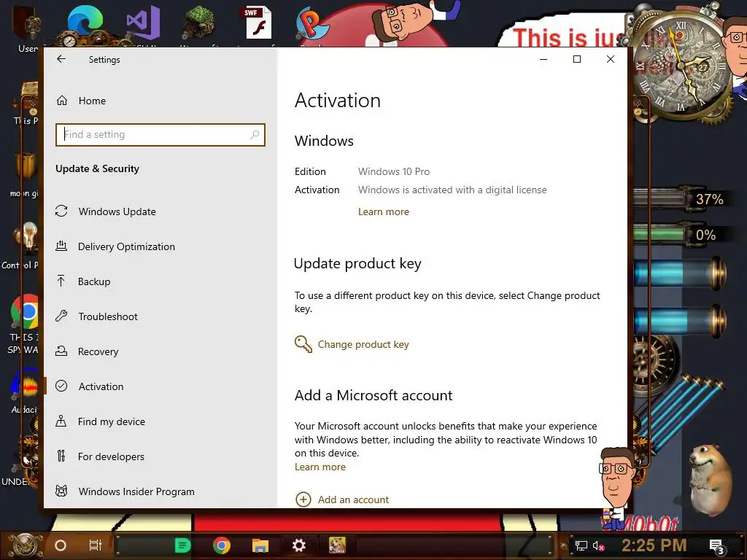Open Google Chrome desktop shortcut
This screenshot has width=747, height=560.
(x=24, y=312)
